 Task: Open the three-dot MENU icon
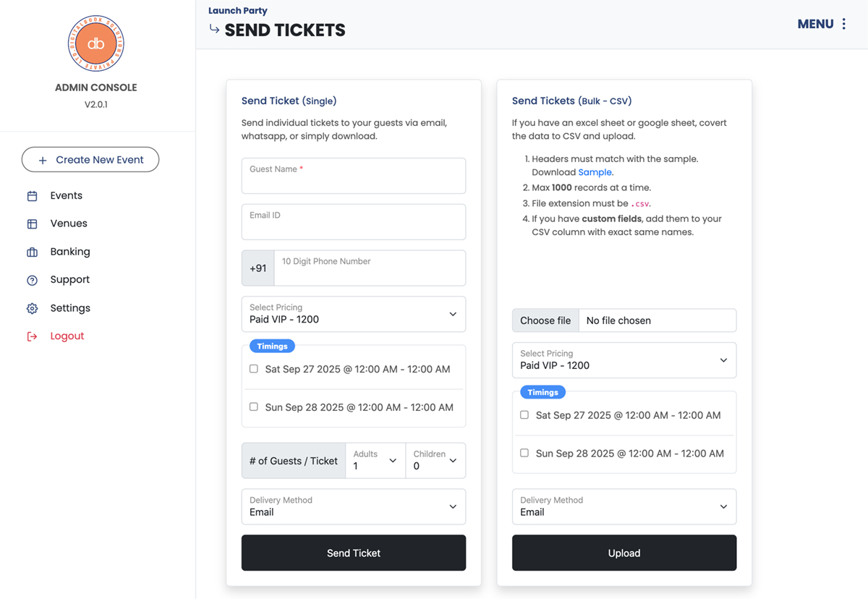843,24
